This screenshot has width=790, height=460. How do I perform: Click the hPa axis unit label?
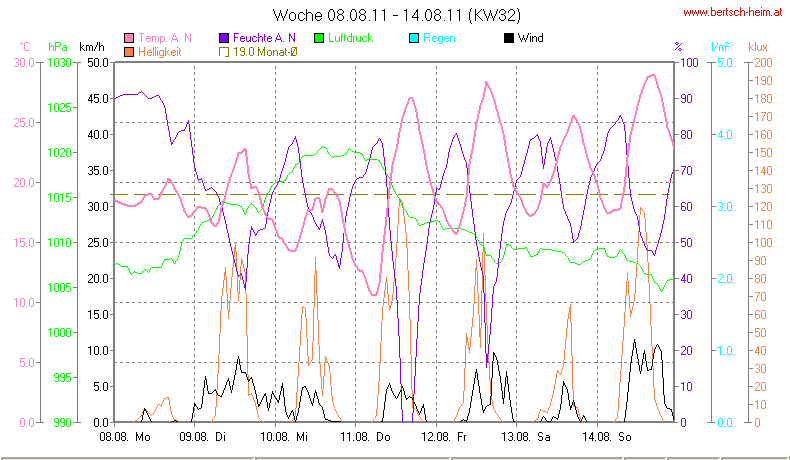[x=58, y=47]
